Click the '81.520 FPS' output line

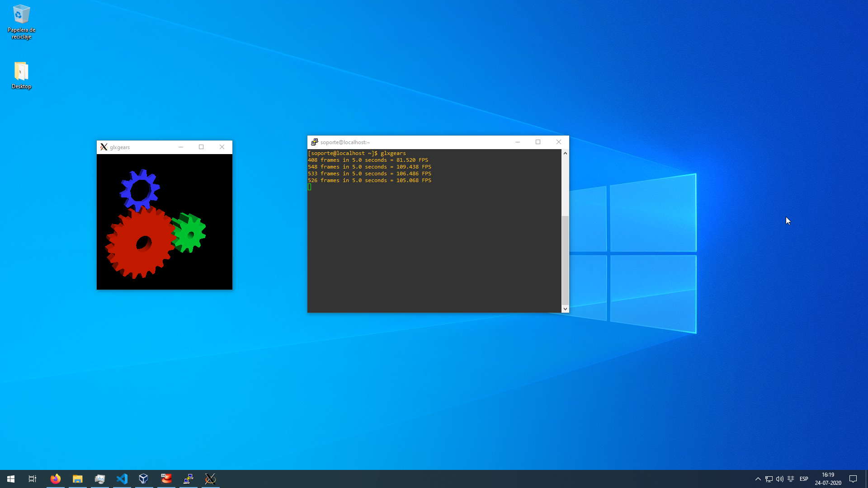pos(368,160)
